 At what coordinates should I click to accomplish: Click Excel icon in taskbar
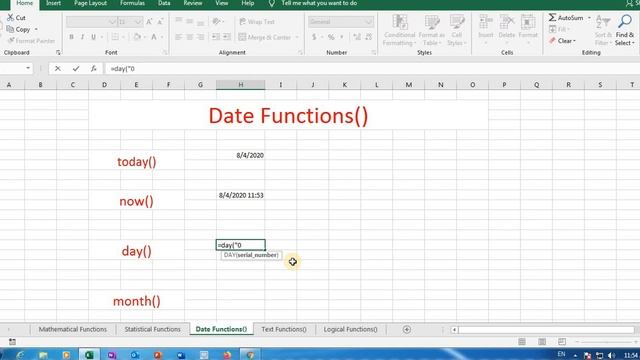click(x=89, y=355)
